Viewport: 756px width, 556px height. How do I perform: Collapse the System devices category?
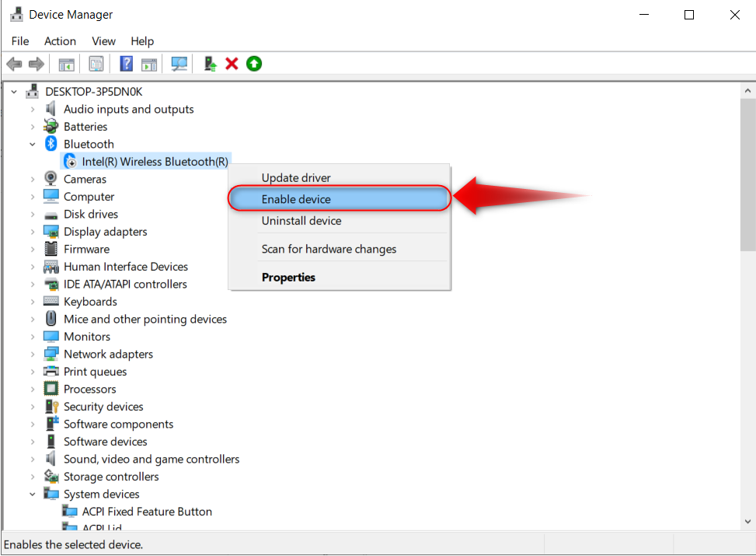[33, 494]
